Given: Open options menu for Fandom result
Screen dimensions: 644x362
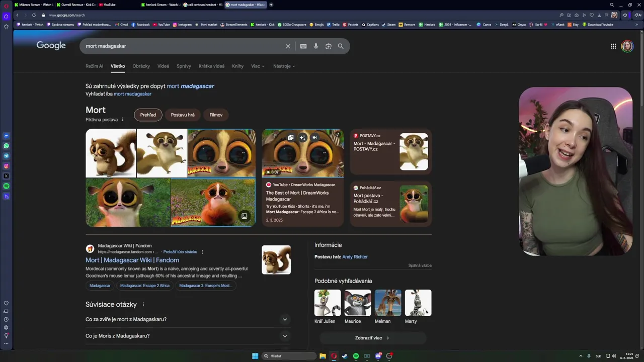Looking at the screenshot, I should click(x=203, y=252).
